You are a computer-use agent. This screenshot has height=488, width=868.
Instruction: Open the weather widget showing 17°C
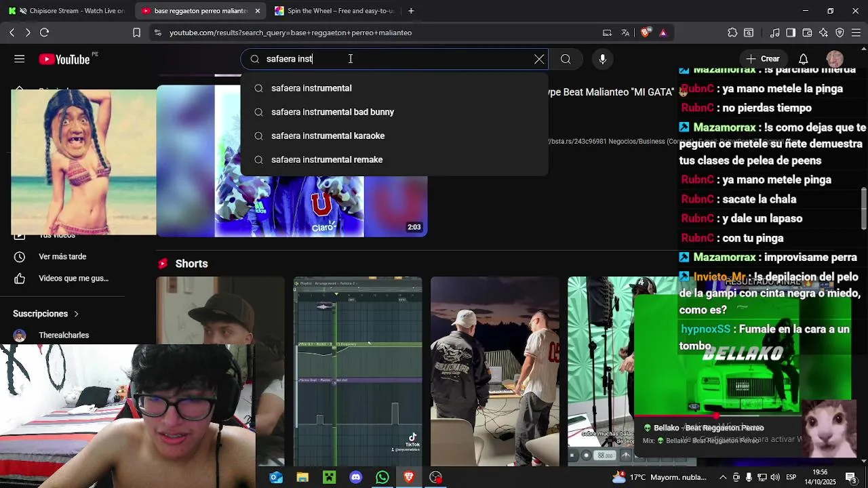tap(659, 477)
